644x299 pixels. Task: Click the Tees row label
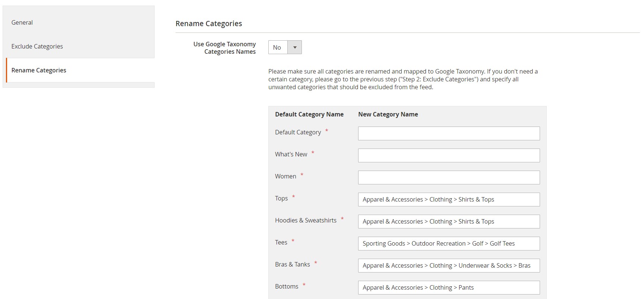pos(281,242)
